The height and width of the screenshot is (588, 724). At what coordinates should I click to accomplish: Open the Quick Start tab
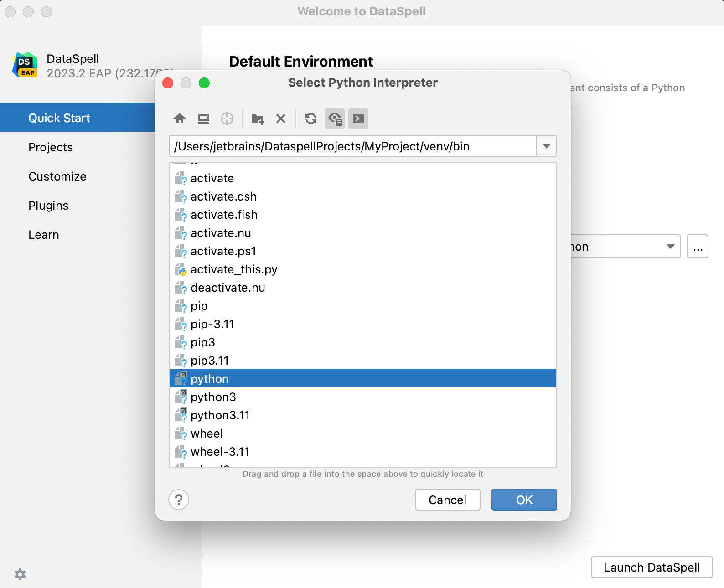(x=78, y=118)
